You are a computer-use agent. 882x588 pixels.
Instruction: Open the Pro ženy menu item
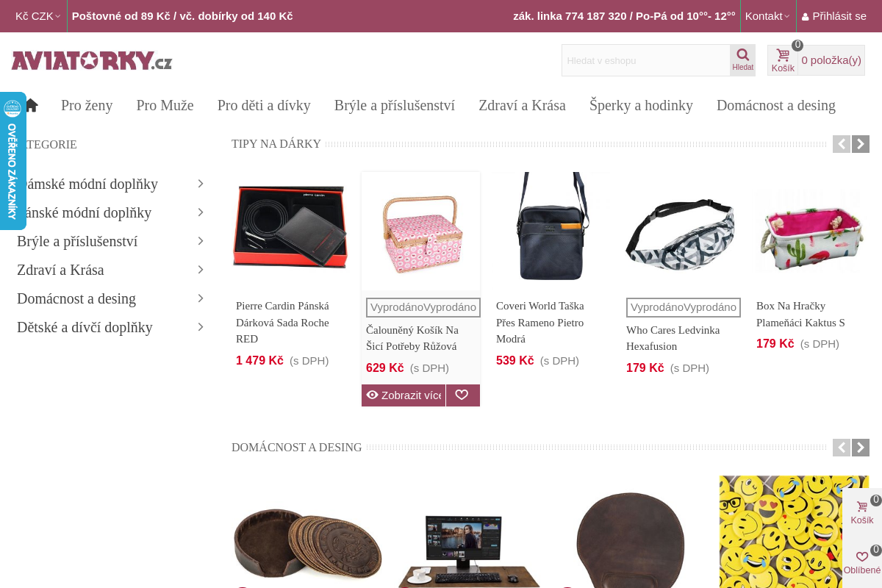pyautogui.click(x=87, y=105)
